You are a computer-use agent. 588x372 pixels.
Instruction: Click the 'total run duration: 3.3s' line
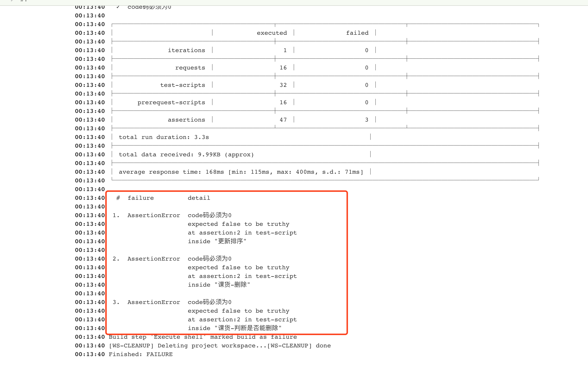(x=164, y=137)
